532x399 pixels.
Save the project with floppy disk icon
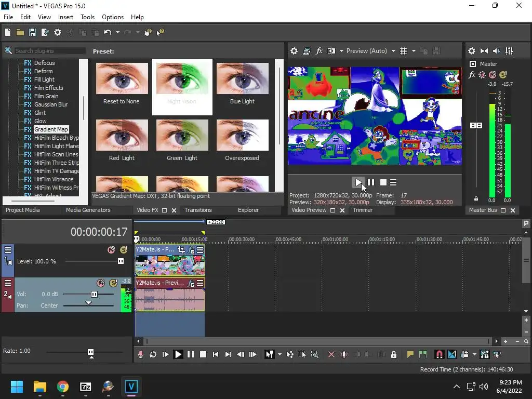point(33,32)
